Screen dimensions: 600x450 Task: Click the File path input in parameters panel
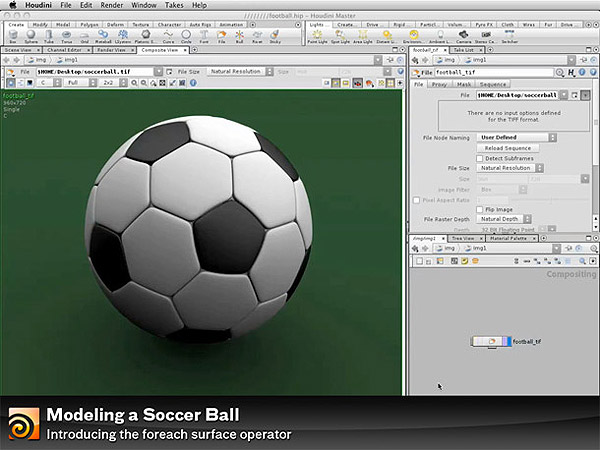pos(517,95)
